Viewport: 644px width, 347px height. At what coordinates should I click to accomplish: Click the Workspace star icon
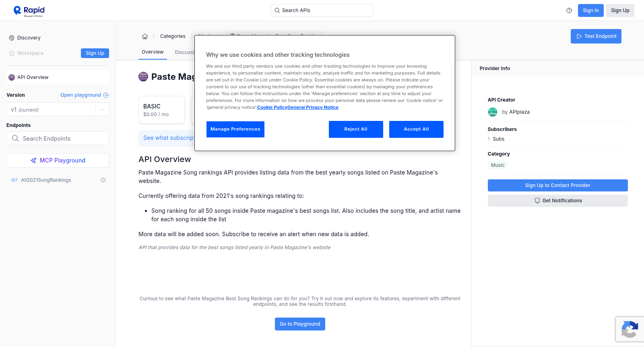coord(12,53)
